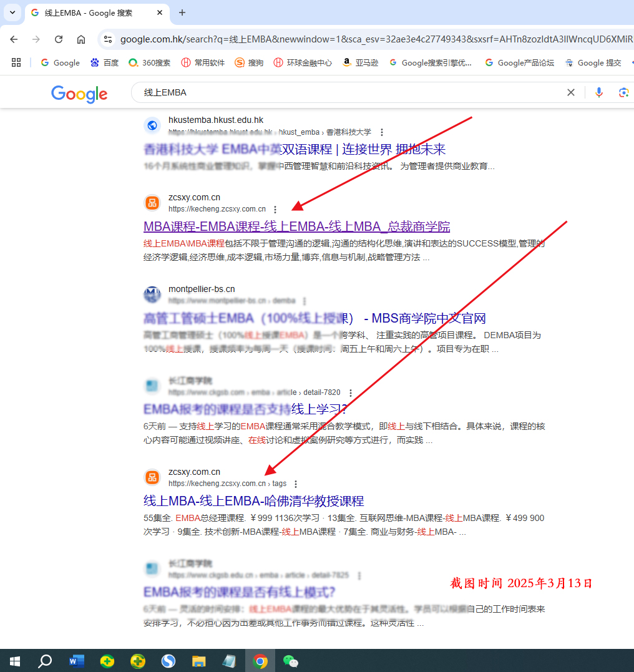
Task: Open WeChat from the taskbar
Action: point(290,661)
